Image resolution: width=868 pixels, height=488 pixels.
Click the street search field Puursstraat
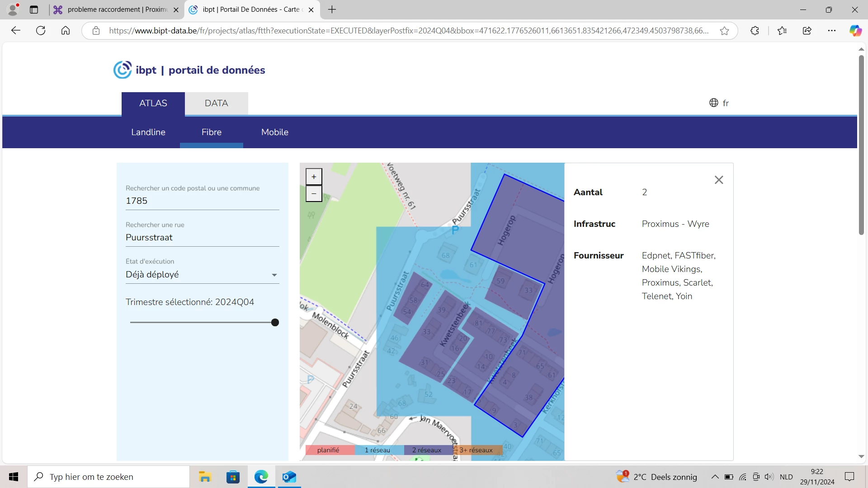(202, 237)
